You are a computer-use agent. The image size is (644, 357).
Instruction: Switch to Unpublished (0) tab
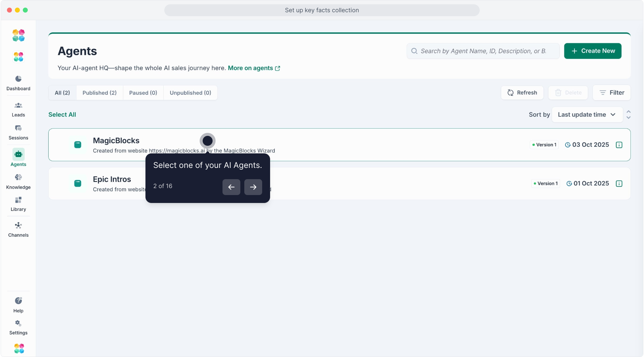click(190, 93)
